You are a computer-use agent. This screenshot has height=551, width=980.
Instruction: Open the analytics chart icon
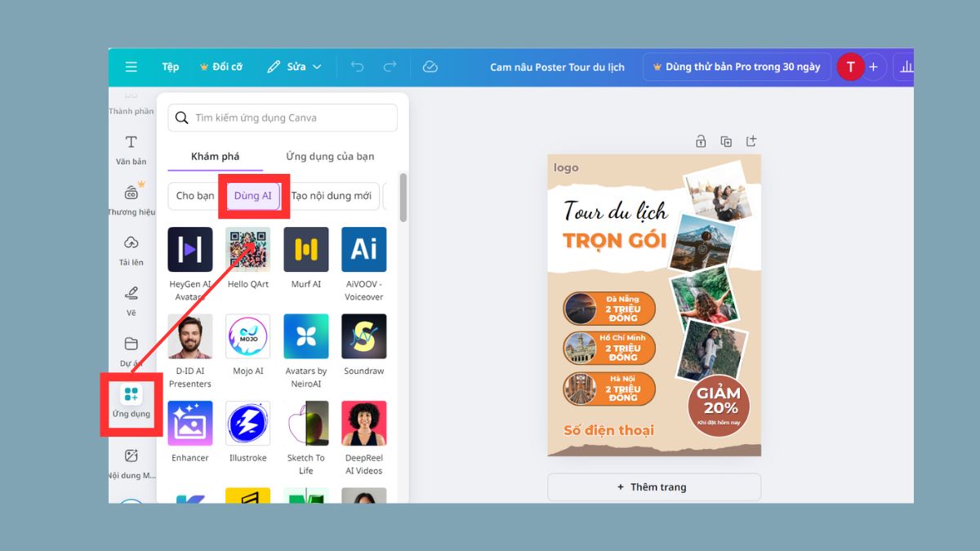point(905,67)
